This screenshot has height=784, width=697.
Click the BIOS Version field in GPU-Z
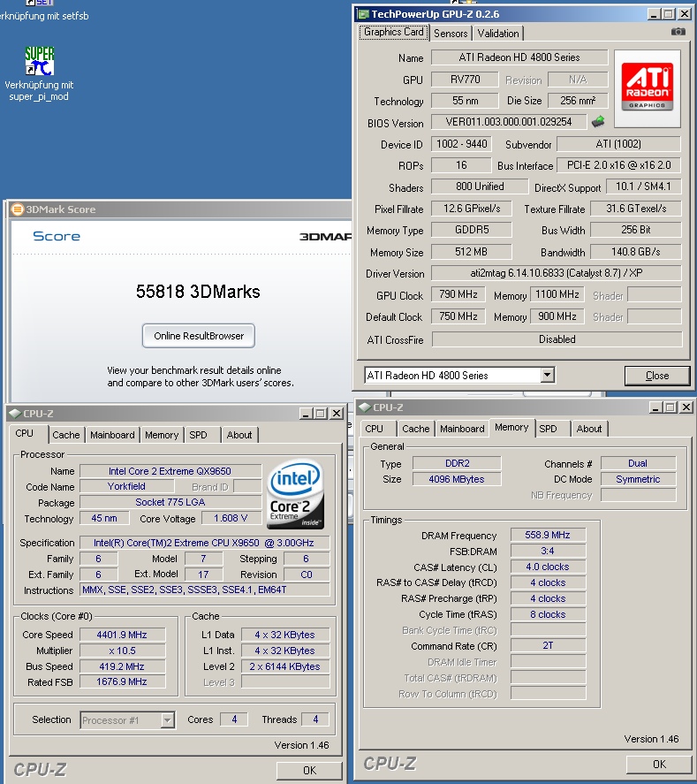pos(509,121)
